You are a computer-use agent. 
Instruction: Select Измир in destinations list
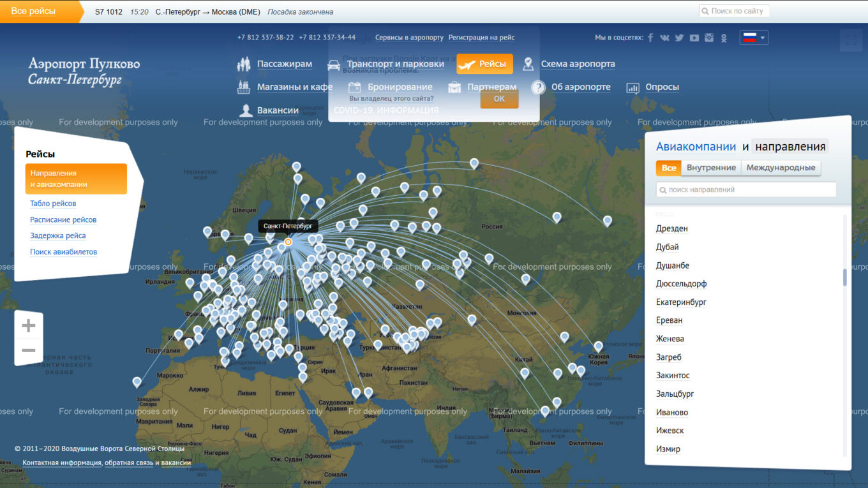point(668,449)
